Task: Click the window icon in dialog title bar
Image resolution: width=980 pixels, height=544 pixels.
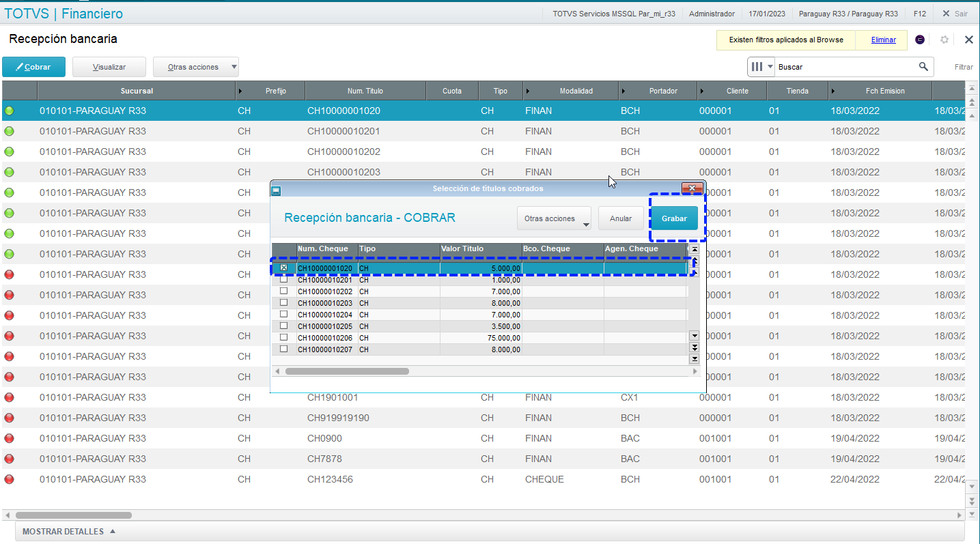Action: [276, 191]
